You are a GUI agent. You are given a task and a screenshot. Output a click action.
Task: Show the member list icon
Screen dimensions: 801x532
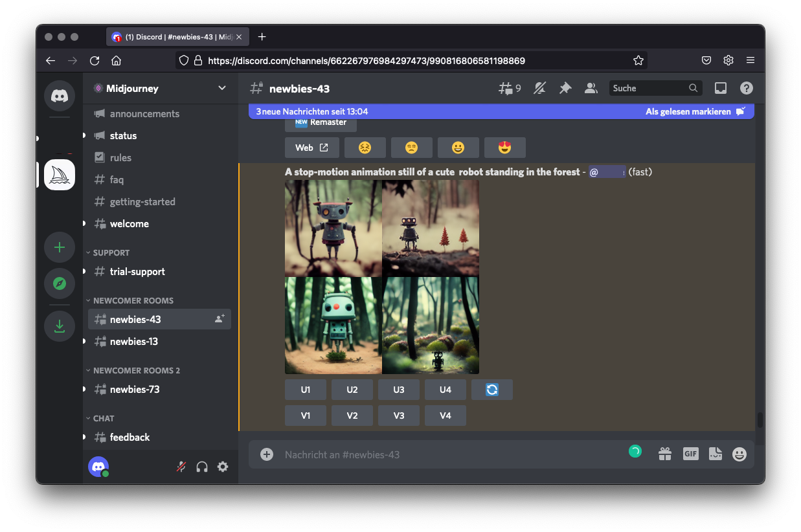(x=591, y=88)
